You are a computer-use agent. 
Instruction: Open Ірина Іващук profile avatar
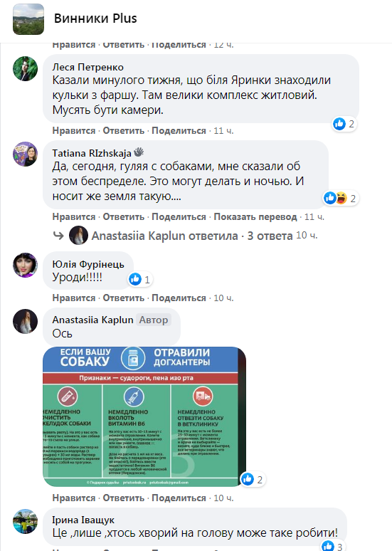[x=26, y=522]
